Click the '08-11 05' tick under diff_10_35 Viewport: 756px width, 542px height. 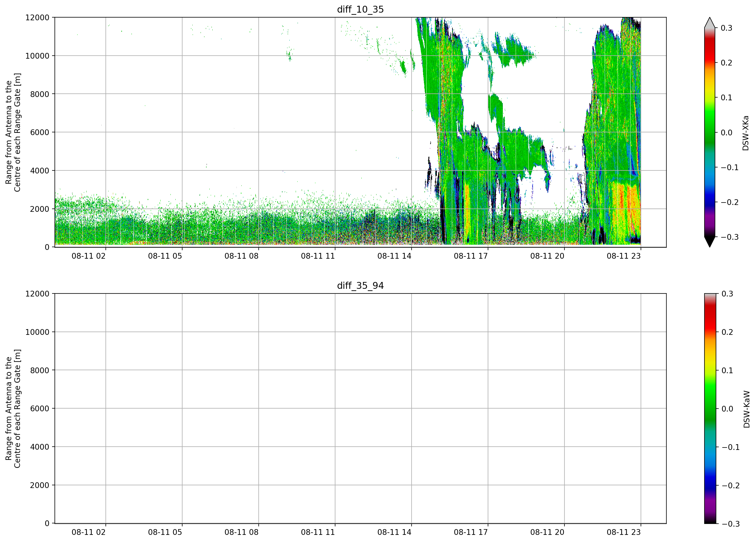[x=165, y=256]
